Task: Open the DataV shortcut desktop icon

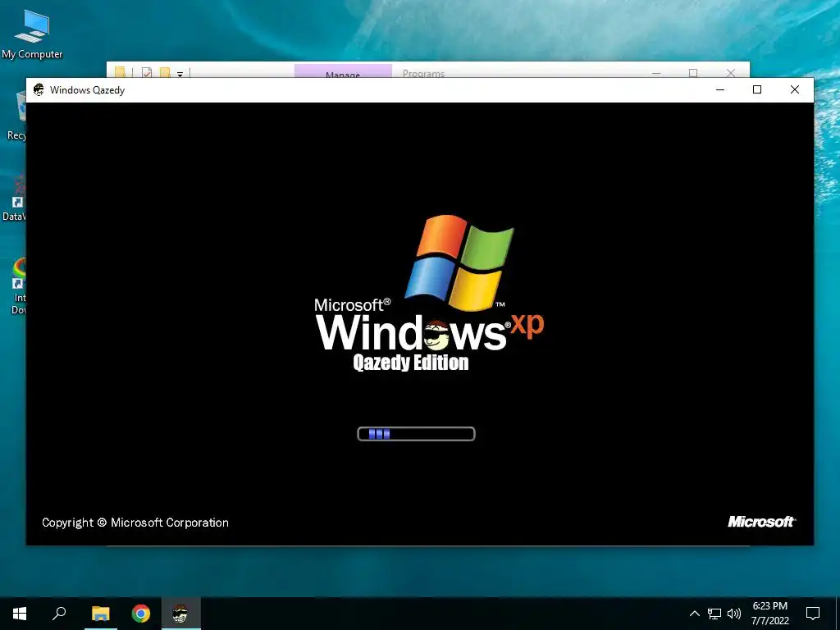Action: tap(15, 199)
